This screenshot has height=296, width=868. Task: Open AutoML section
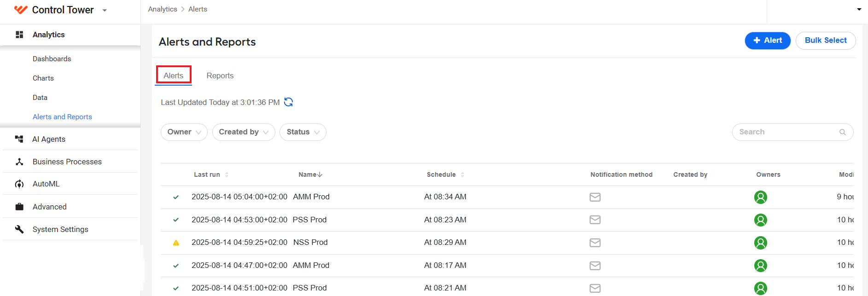pos(46,184)
